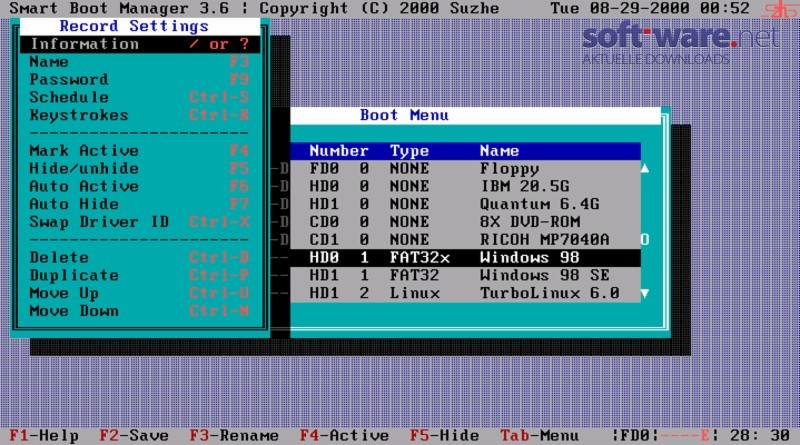Click F3-Rename in bottom key bar
The image size is (800, 445).
click(x=234, y=435)
